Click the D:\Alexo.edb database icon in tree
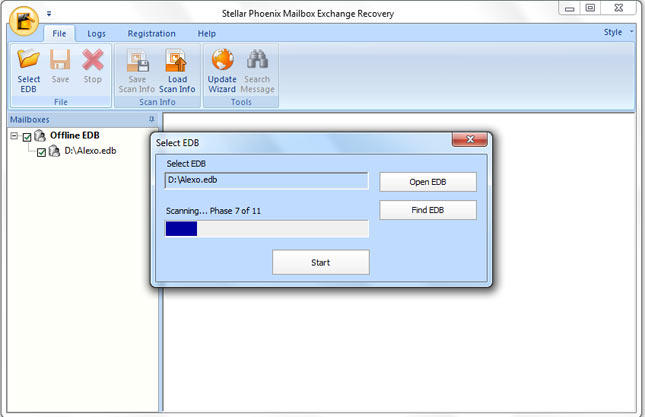This screenshot has height=417, width=645. (x=54, y=151)
